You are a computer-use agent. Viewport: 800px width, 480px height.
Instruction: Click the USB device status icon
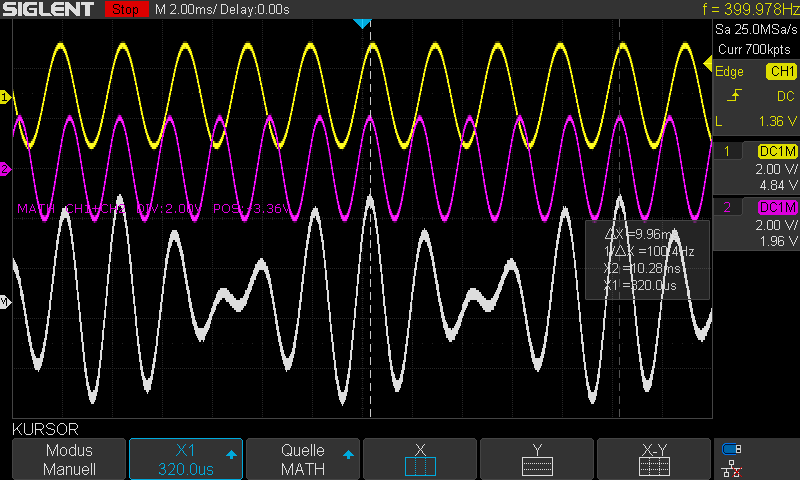[731, 449]
